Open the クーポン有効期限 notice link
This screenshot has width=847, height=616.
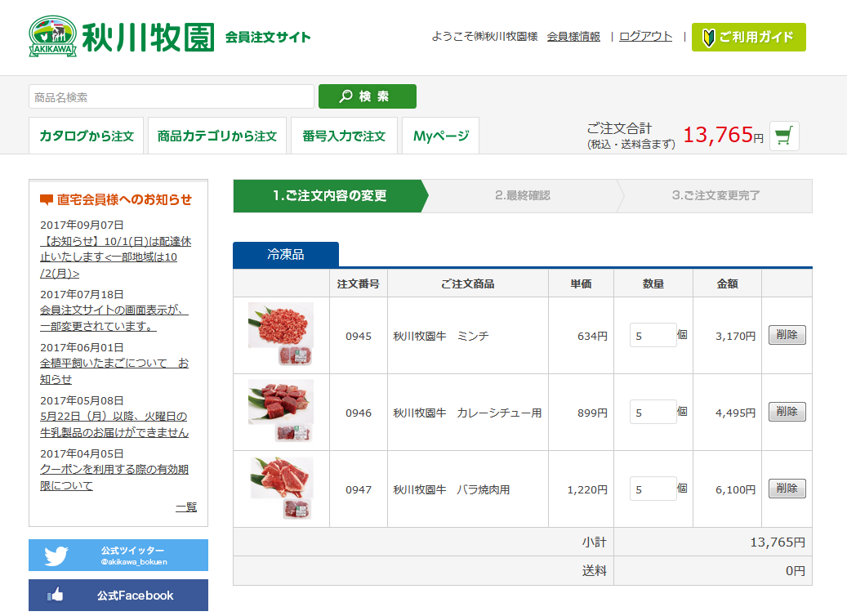pos(114,478)
